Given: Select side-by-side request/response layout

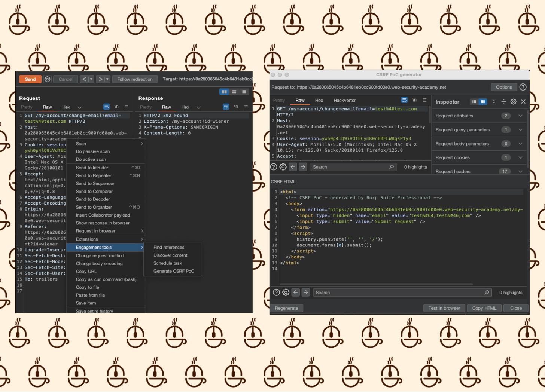Looking at the screenshot, I should pos(224,92).
